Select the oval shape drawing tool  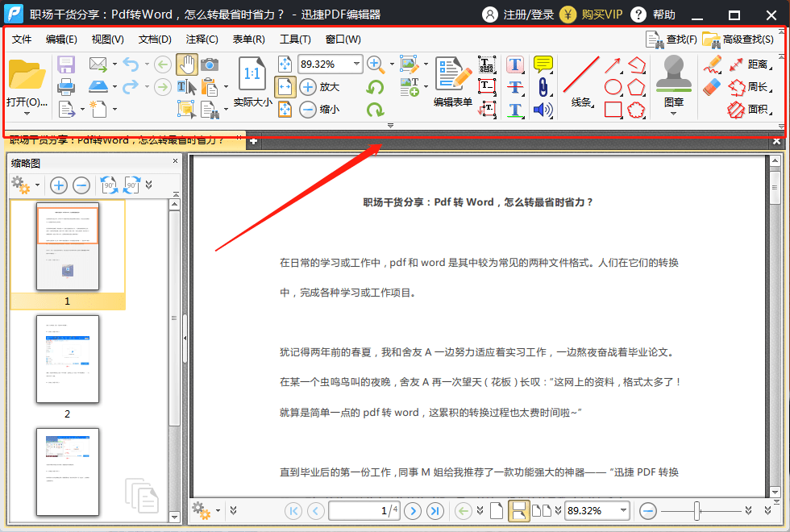(613, 87)
